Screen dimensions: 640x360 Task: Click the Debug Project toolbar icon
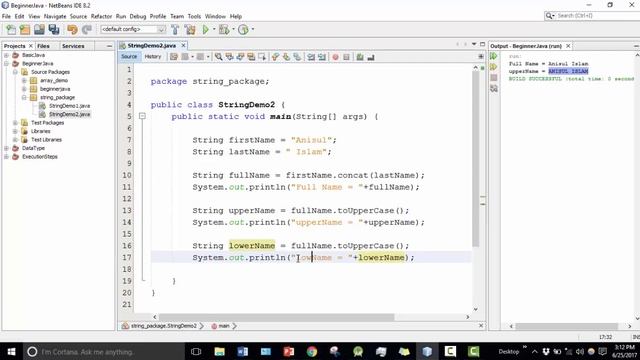[x=224, y=29]
